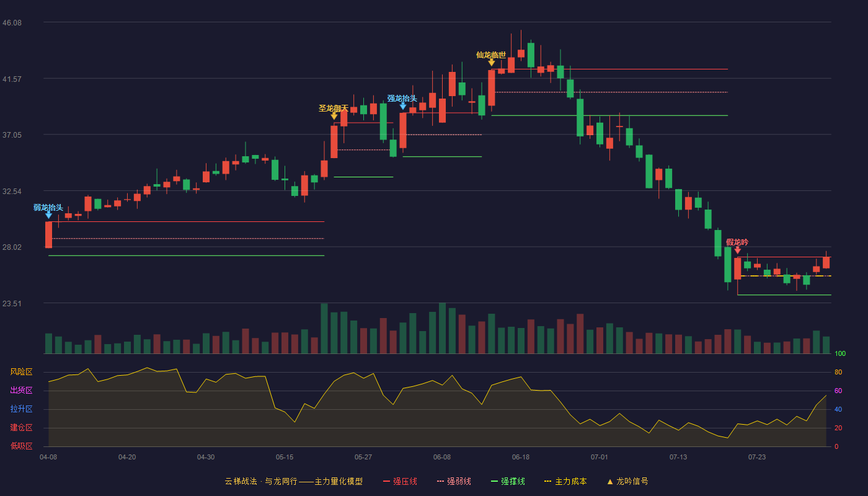Select the red 20 indicator axis value

(x=838, y=428)
